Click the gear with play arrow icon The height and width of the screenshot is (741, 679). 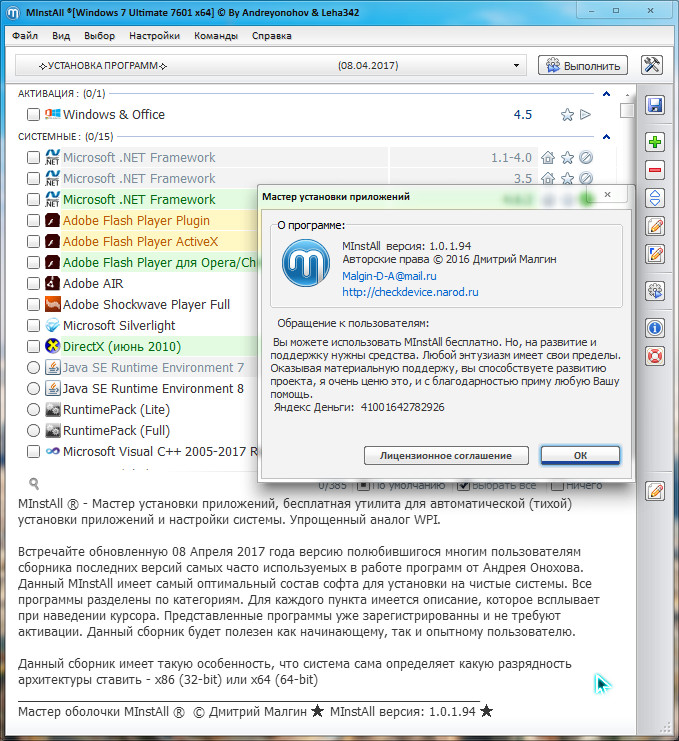click(655, 291)
